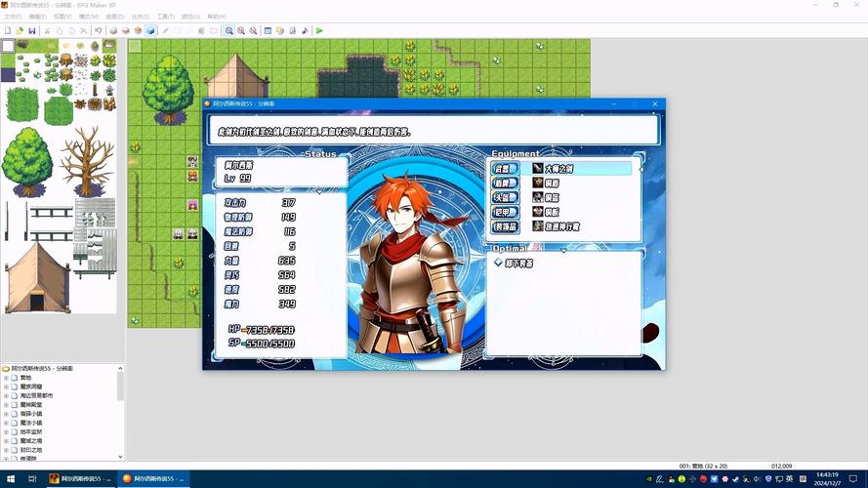Screen dimensions: 868x488
Task: Pick the large tent tile in tileset palette
Action: pos(37,278)
